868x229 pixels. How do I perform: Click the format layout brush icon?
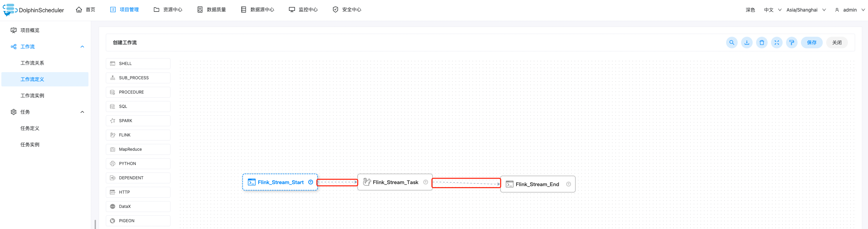coord(791,43)
